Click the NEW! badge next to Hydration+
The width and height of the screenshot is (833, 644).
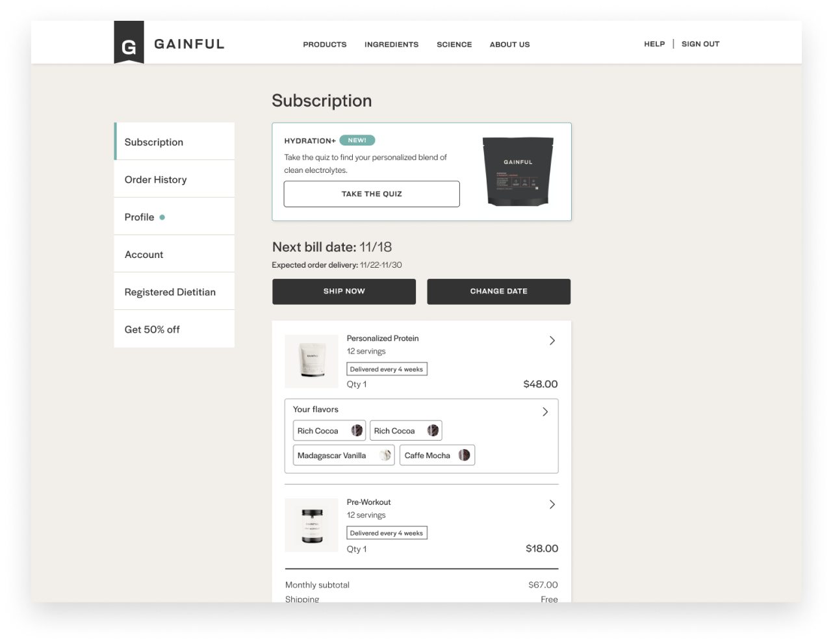(357, 140)
